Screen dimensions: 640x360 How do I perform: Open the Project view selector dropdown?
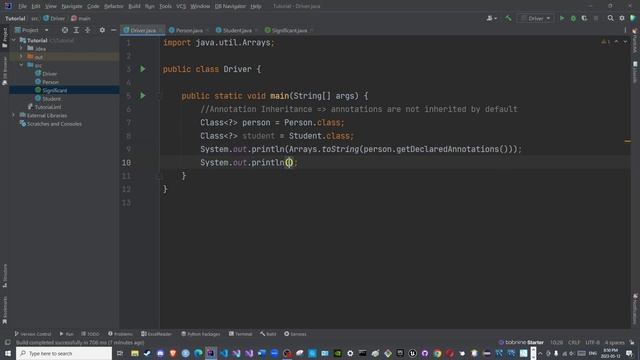[x=31, y=30]
